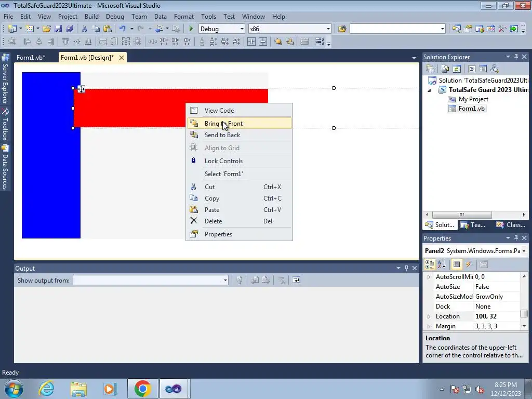The image size is (532, 399).
Task: Click the Find in Files icon
Action: 342,29
